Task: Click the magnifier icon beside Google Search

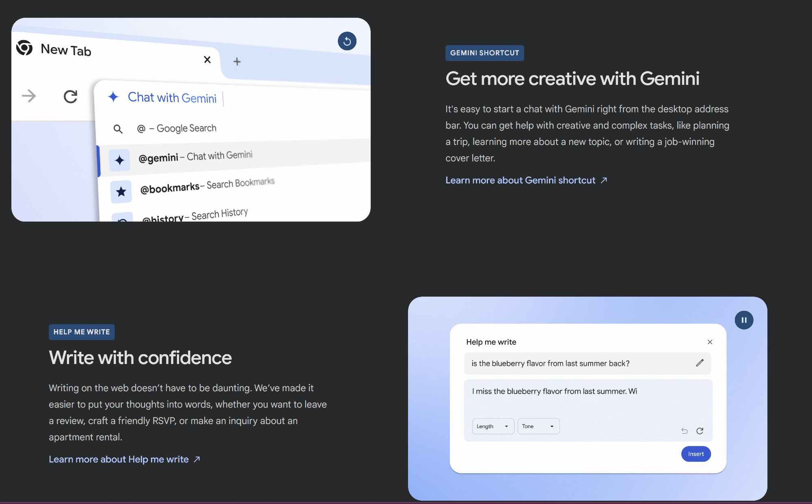Action: click(118, 129)
